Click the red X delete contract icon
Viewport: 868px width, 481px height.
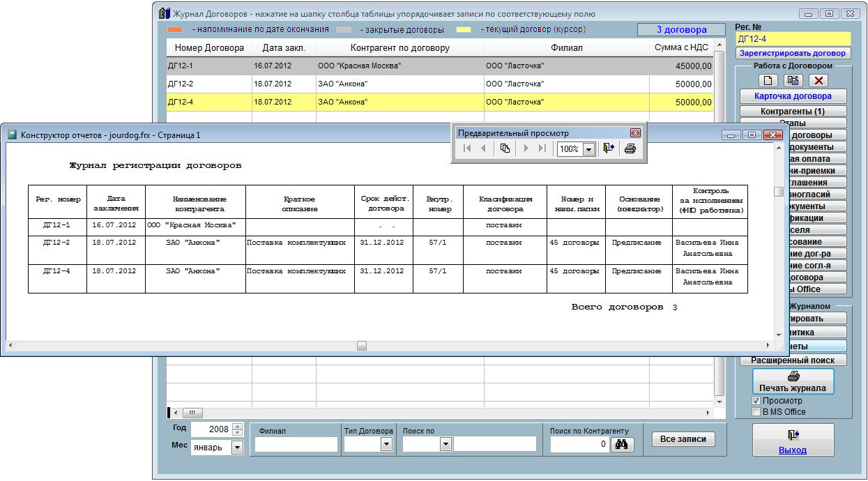(x=819, y=80)
